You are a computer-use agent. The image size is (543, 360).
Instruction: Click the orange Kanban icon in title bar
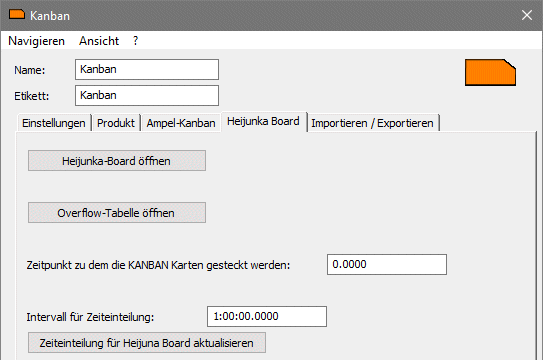17,15
